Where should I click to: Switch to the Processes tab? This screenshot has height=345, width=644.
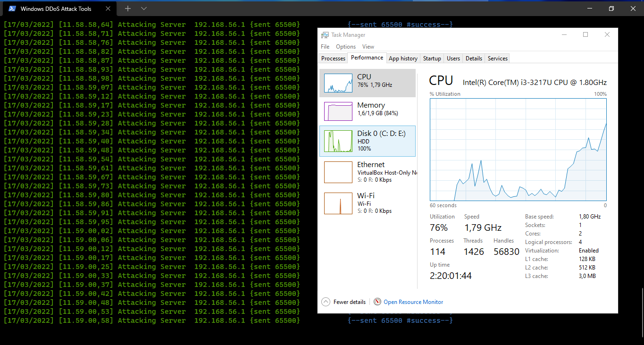click(333, 58)
